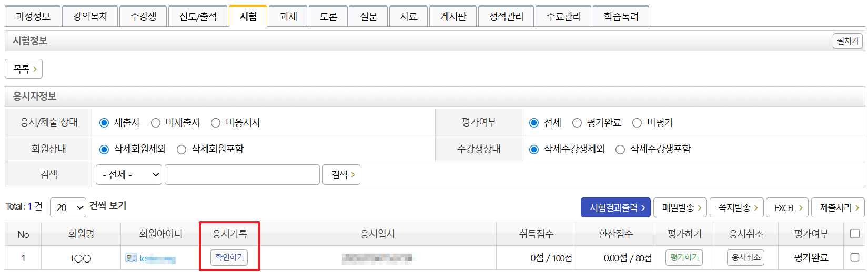The image size is (868, 272).
Task: Select the 미응시자 radio option
Action: coord(216,123)
